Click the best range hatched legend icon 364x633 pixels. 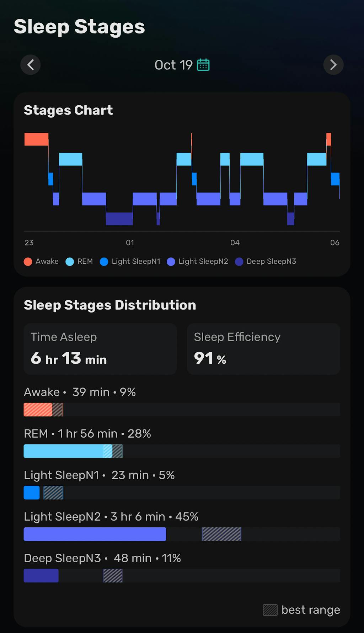click(x=270, y=610)
